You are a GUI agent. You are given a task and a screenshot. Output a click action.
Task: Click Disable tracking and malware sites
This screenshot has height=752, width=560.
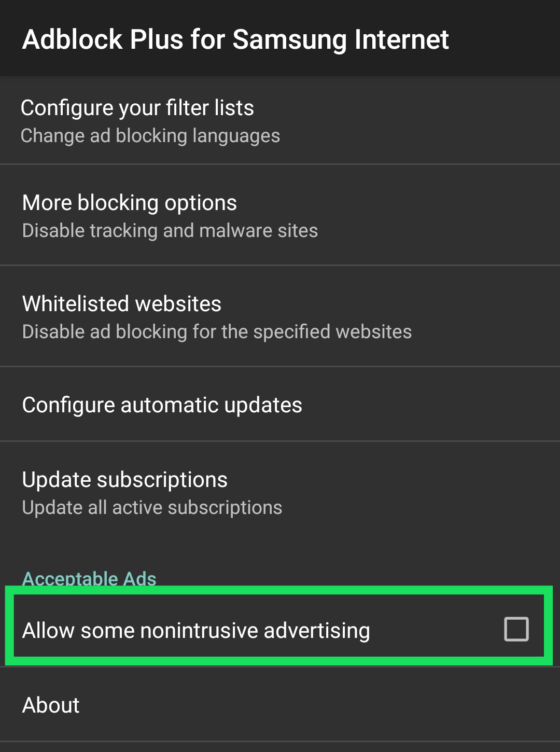pyautogui.click(x=170, y=230)
